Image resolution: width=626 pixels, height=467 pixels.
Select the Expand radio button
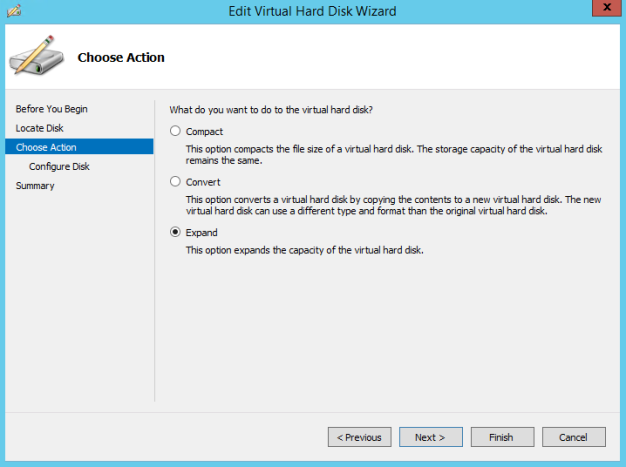(176, 233)
